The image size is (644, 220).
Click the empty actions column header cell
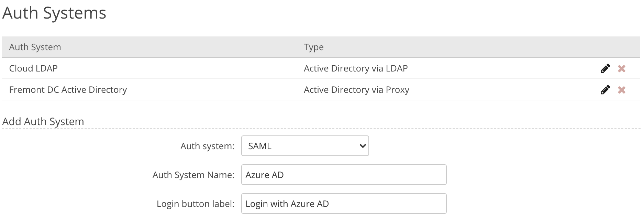(612, 47)
